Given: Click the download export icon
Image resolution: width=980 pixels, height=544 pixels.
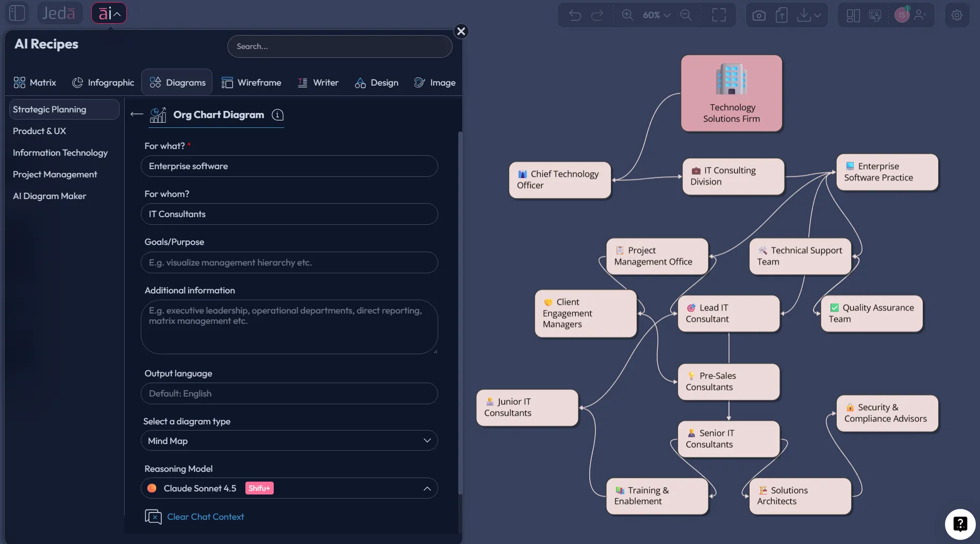Looking at the screenshot, I should click(804, 15).
